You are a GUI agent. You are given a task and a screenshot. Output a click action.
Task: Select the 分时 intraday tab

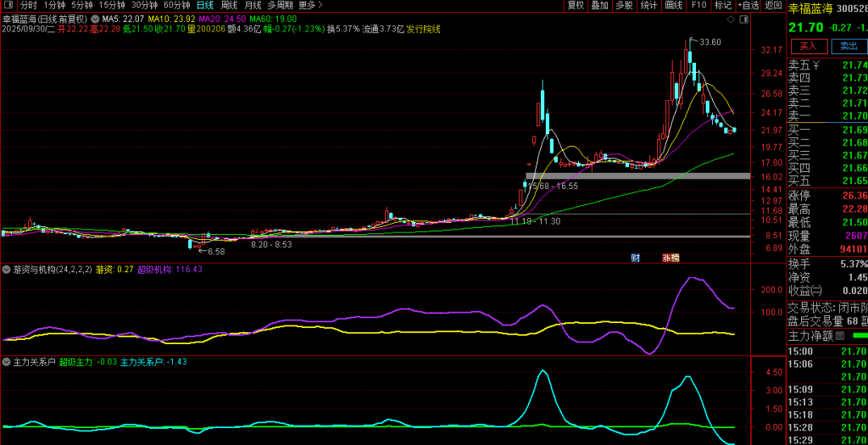29,5
